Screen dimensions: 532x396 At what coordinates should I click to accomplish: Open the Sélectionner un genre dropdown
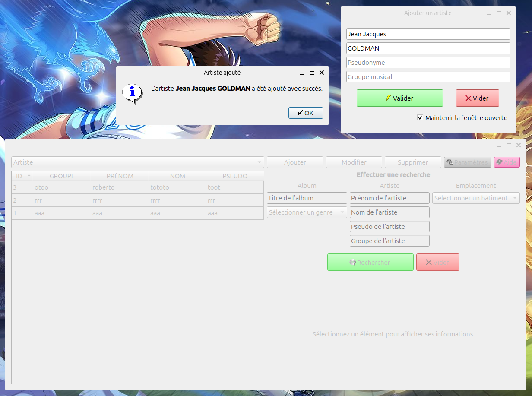[307, 212]
